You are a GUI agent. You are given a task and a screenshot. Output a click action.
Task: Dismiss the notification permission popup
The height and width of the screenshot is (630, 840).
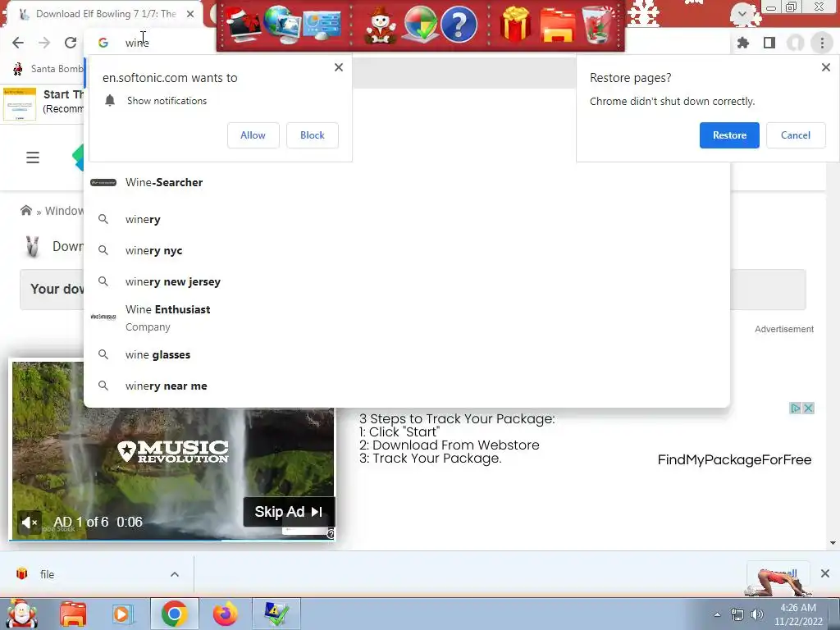[x=339, y=67]
